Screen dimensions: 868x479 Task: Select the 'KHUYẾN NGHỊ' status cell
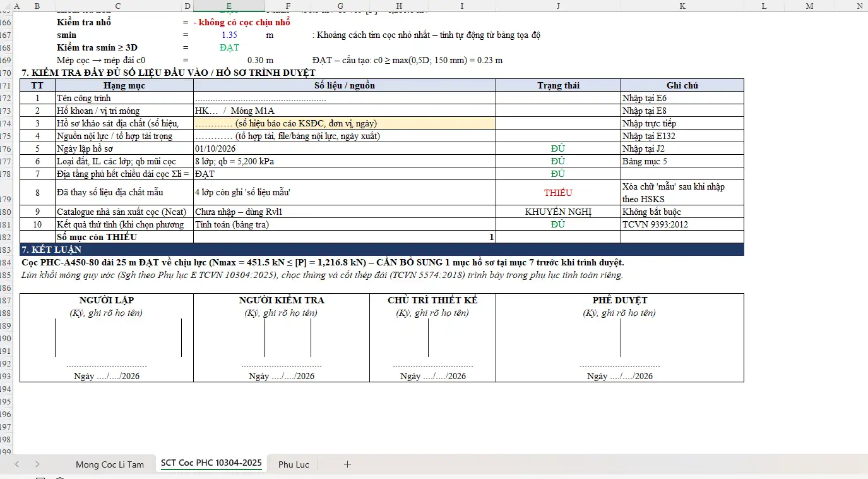(558, 212)
